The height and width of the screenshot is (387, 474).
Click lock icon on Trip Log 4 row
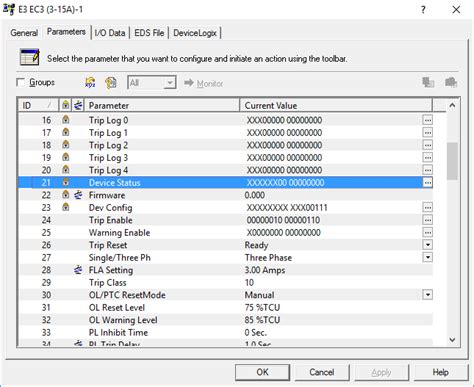(66, 170)
